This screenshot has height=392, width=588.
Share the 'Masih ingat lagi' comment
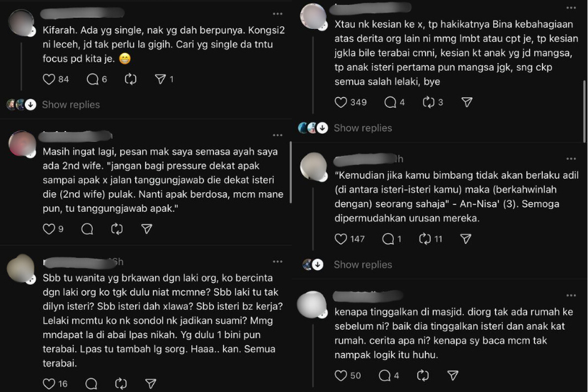147,229
